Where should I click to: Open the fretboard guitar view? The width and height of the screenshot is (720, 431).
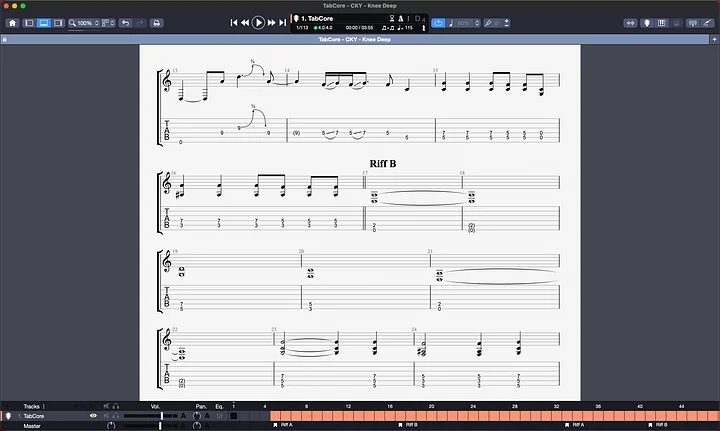click(647, 23)
